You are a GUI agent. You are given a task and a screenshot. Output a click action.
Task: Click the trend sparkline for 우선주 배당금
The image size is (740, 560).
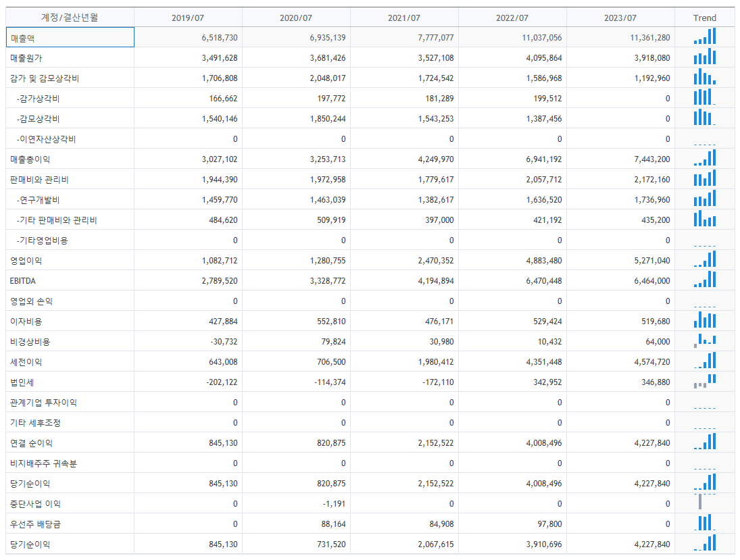click(x=705, y=524)
